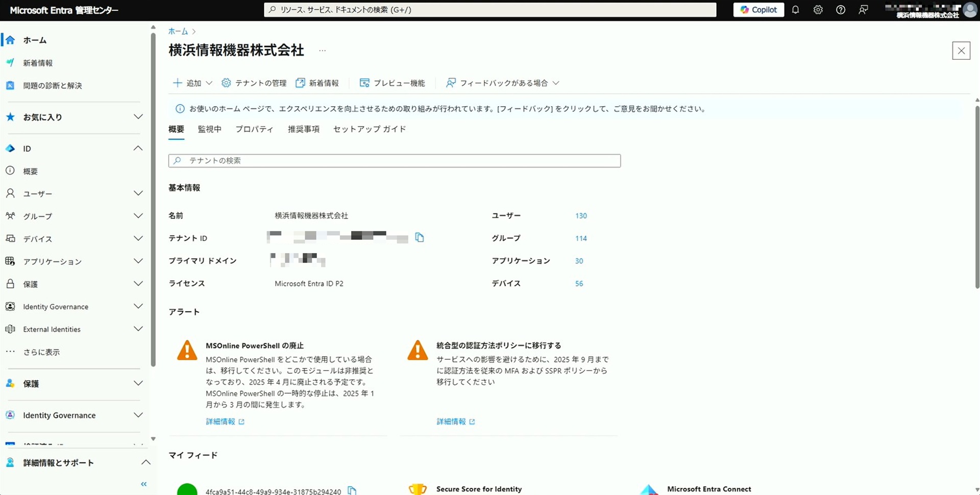Open the テナントの管理 toolbar item

coord(254,83)
